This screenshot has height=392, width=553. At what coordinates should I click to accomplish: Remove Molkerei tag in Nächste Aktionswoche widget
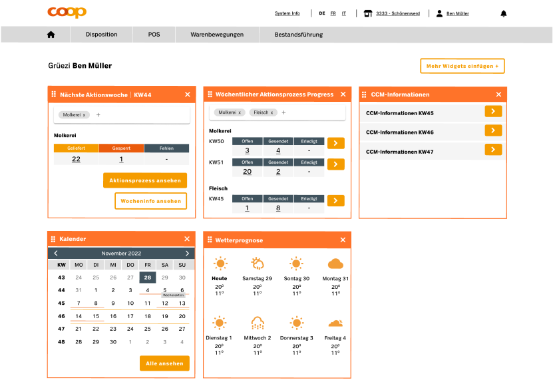click(x=84, y=115)
